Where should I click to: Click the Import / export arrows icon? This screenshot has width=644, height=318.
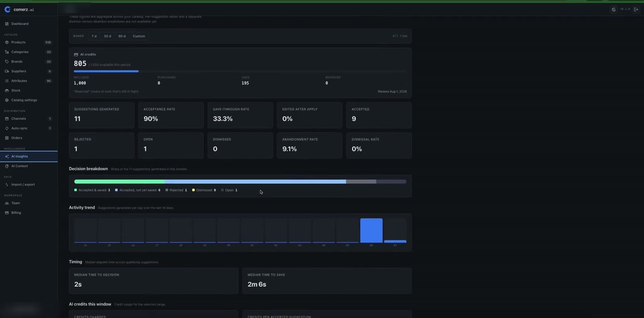(x=7, y=184)
